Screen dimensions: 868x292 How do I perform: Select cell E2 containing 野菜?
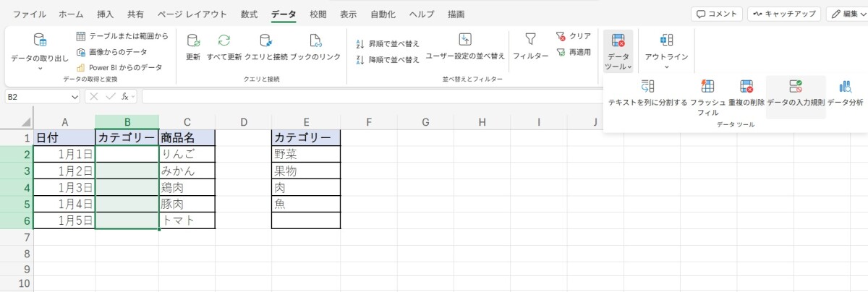click(305, 153)
